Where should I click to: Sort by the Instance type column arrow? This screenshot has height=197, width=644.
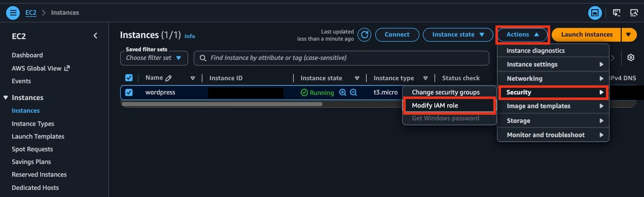click(425, 78)
